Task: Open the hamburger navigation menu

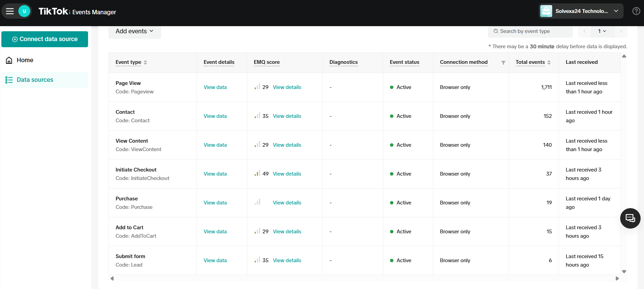Action: (10, 11)
